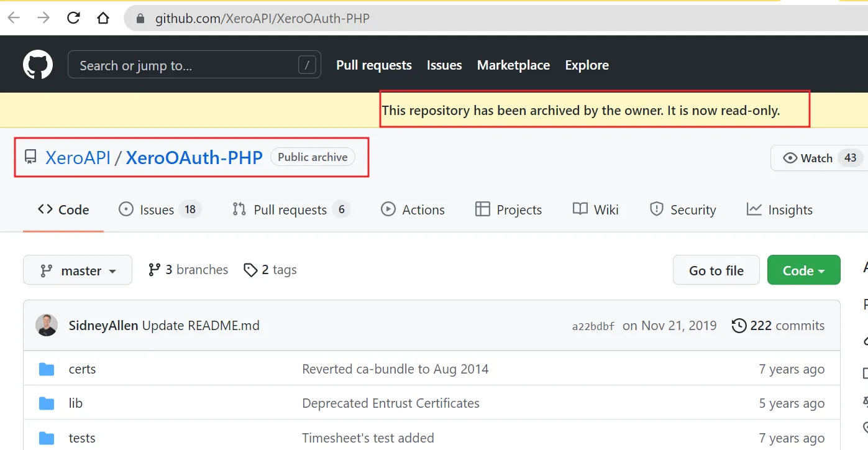Click the folder icon for tests
This screenshot has height=450, width=868.
(47, 438)
